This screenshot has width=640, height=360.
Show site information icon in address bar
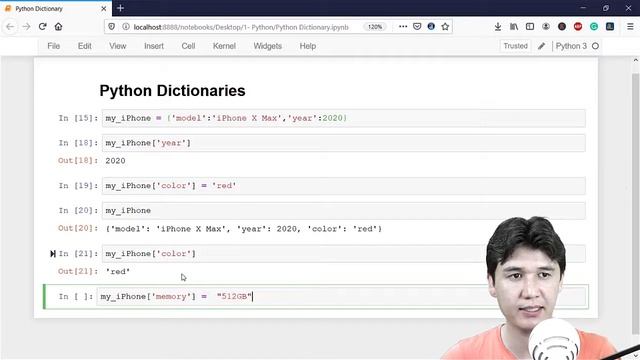tap(126, 27)
